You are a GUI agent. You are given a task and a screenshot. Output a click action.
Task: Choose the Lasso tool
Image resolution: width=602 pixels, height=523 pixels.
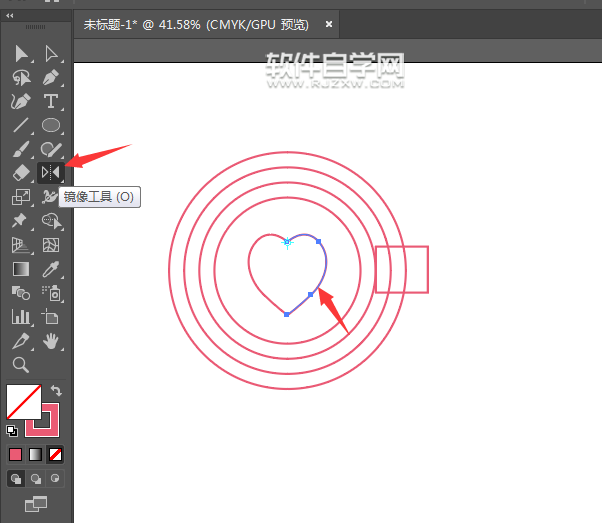point(21,78)
